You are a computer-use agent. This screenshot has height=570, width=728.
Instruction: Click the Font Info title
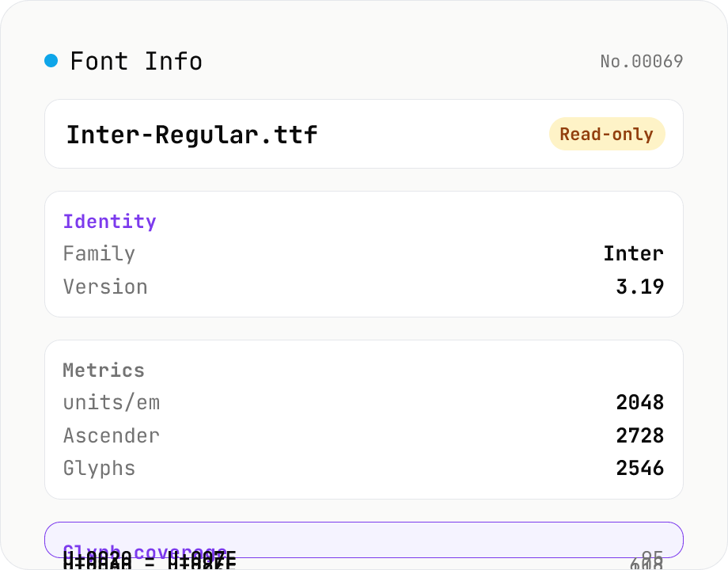136,61
